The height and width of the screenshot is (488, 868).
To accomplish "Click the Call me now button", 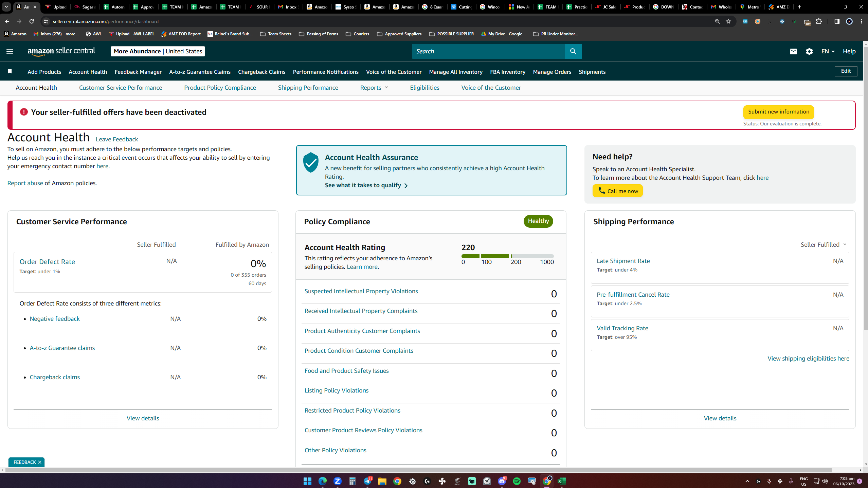I will (618, 191).
